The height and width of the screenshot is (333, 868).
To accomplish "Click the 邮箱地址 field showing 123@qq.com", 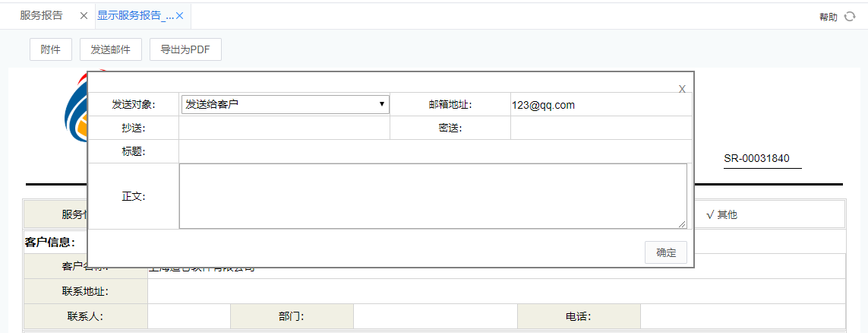I will [x=600, y=105].
